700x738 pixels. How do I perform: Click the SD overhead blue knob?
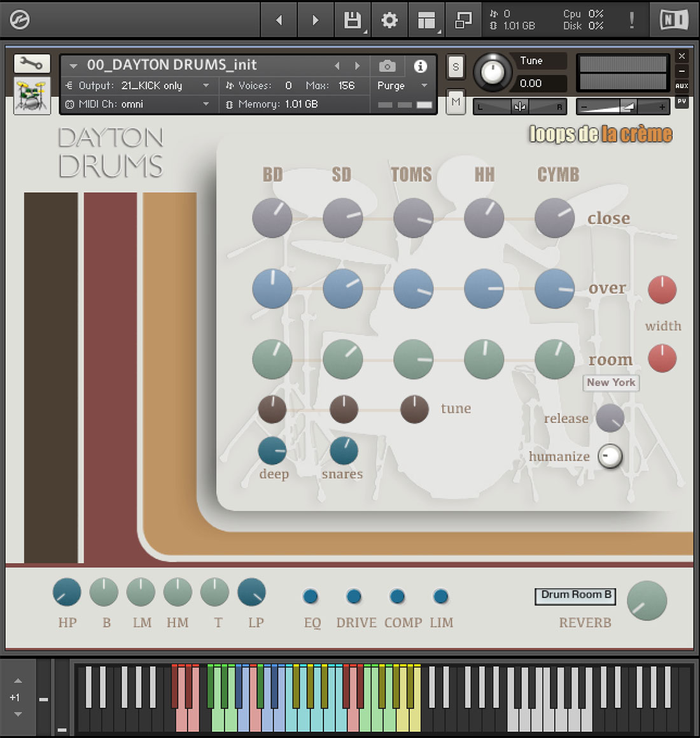coord(342,288)
